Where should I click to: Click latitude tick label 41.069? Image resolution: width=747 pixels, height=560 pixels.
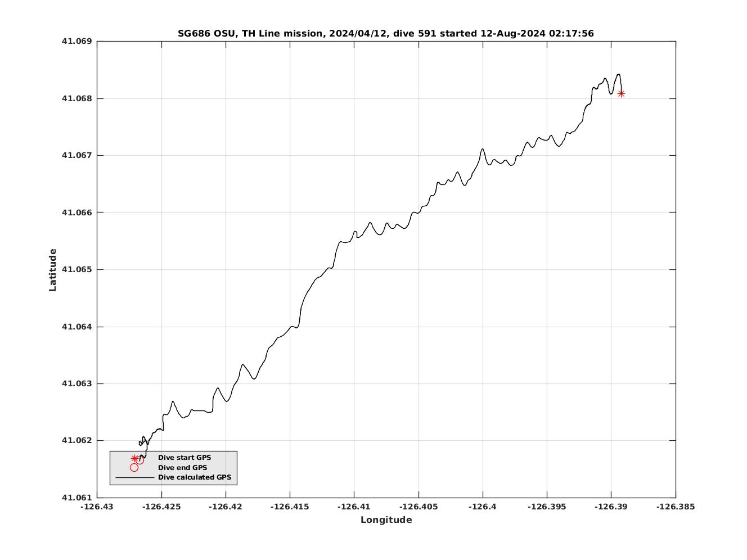(76, 41)
